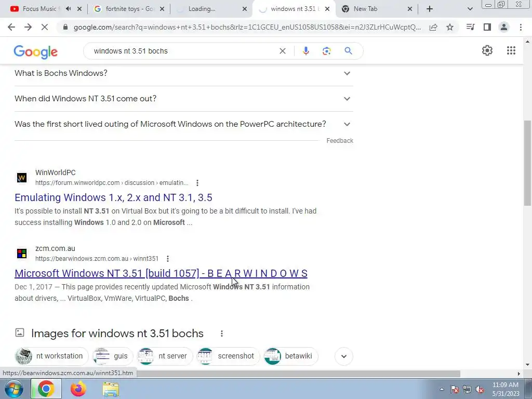Filter images by guis chip
The image size is (532, 399).
[113, 356]
